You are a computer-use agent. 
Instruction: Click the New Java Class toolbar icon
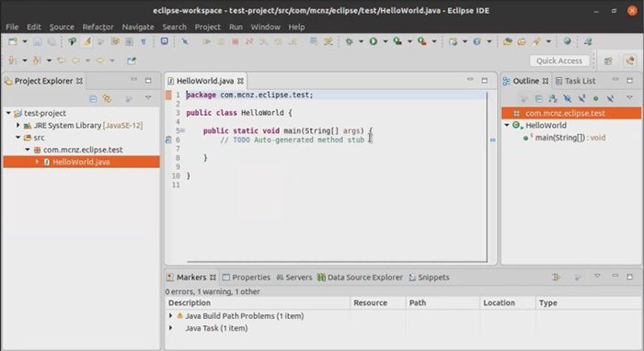pyautogui.click(x=477, y=41)
